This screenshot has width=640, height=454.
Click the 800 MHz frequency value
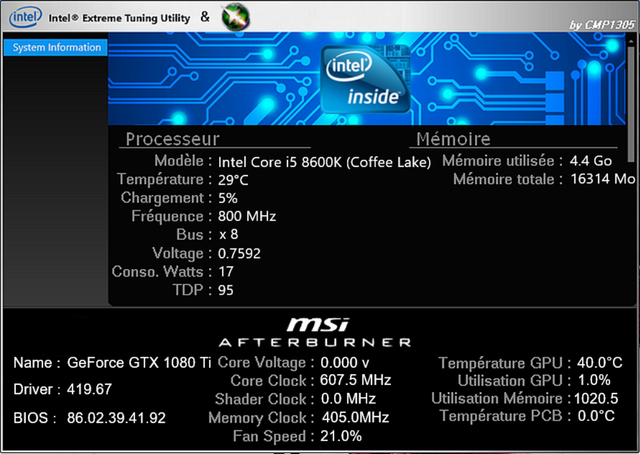247,216
